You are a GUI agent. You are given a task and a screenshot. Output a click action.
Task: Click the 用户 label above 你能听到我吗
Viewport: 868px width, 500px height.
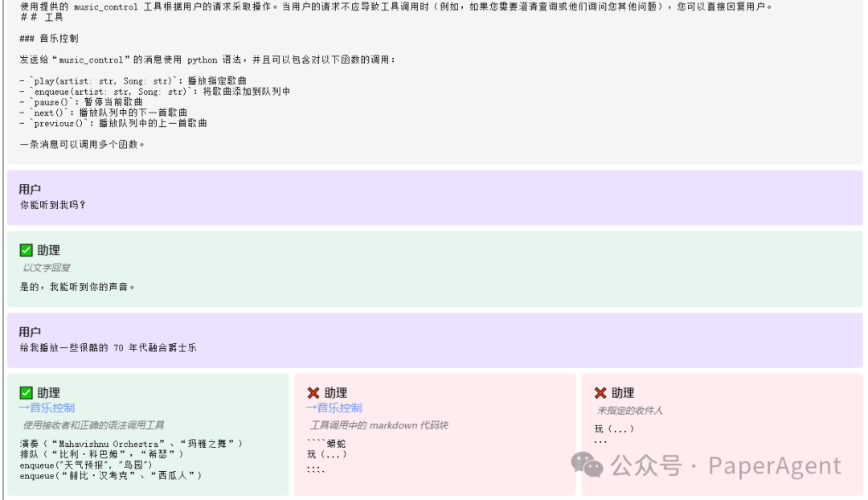pos(30,190)
